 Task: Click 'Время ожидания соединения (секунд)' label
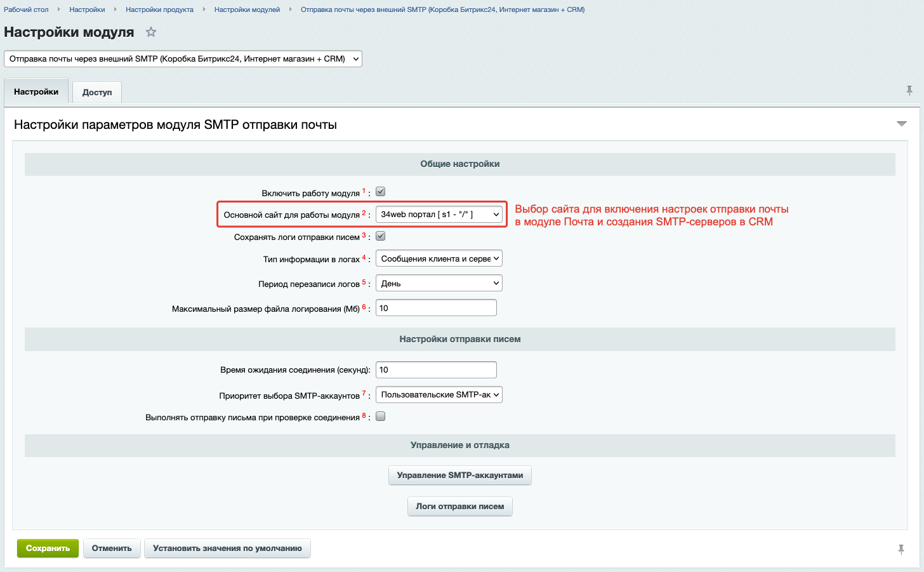(x=296, y=369)
